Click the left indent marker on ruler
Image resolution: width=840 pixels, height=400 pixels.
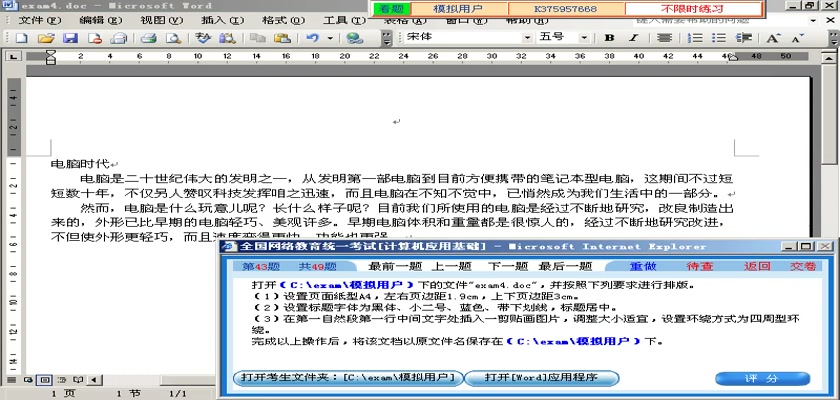tap(50, 56)
